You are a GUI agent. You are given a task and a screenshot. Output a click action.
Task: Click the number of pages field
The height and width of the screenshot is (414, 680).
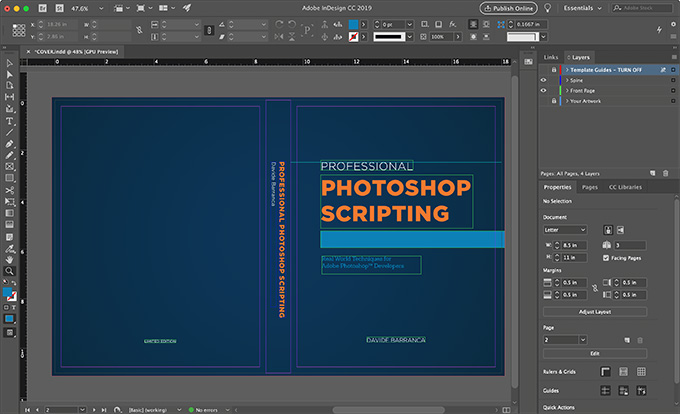coord(630,245)
